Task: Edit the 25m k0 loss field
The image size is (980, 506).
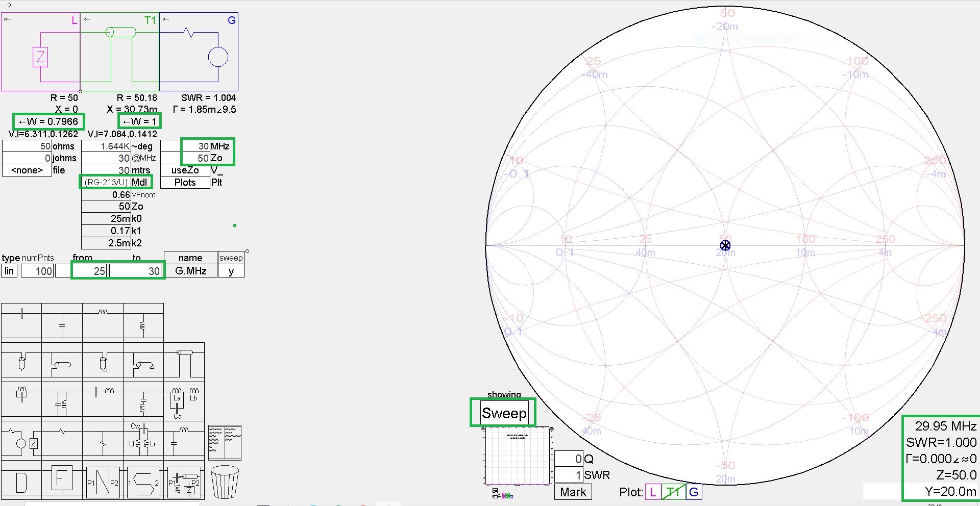Action: pos(106,218)
